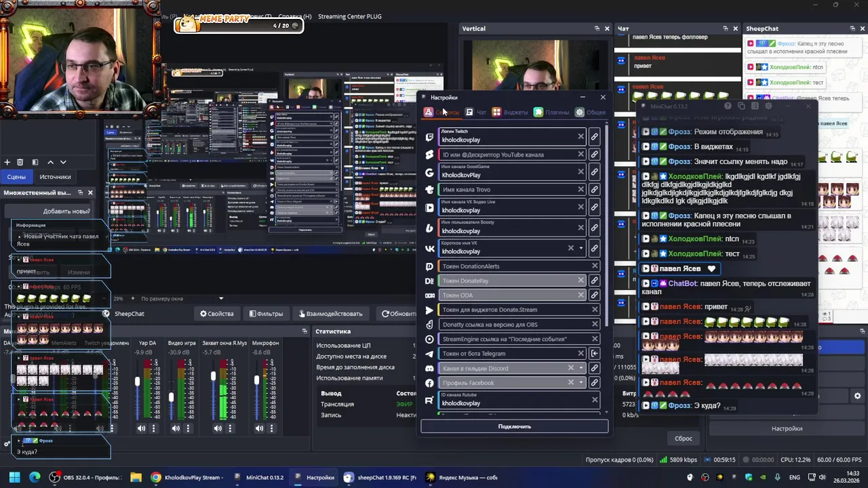Click the DonatePay service icon

click(x=429, y=281)
